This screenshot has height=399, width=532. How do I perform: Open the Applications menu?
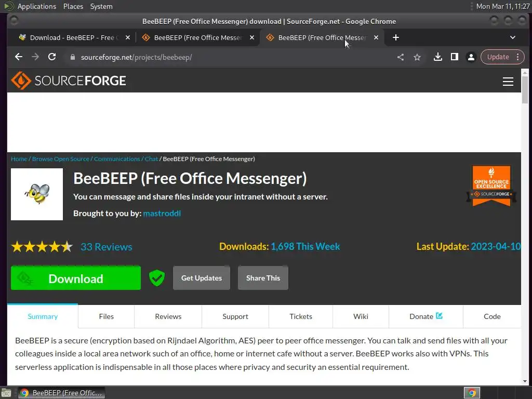click(x=37, y=6)
